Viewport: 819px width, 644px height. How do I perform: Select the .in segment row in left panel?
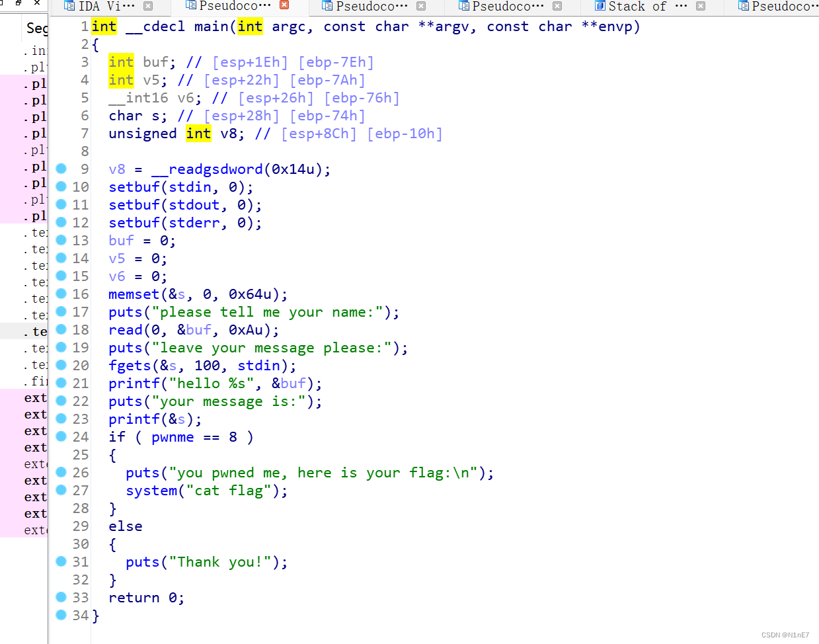coord(35,50)
